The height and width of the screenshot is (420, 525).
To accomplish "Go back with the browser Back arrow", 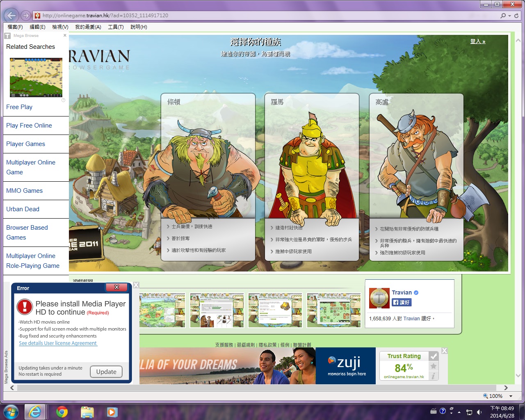I will 11,16.
